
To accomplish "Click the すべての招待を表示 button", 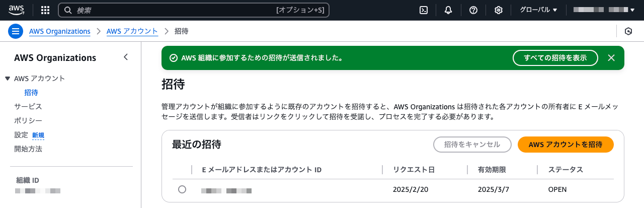I will point(555,58).
